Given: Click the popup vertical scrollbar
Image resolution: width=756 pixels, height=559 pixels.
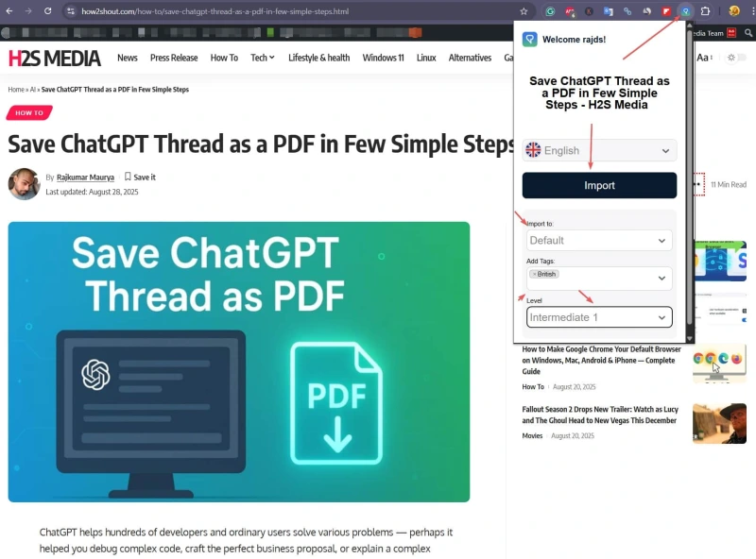Looking at the screenshot, I should (x=690, y=178).
